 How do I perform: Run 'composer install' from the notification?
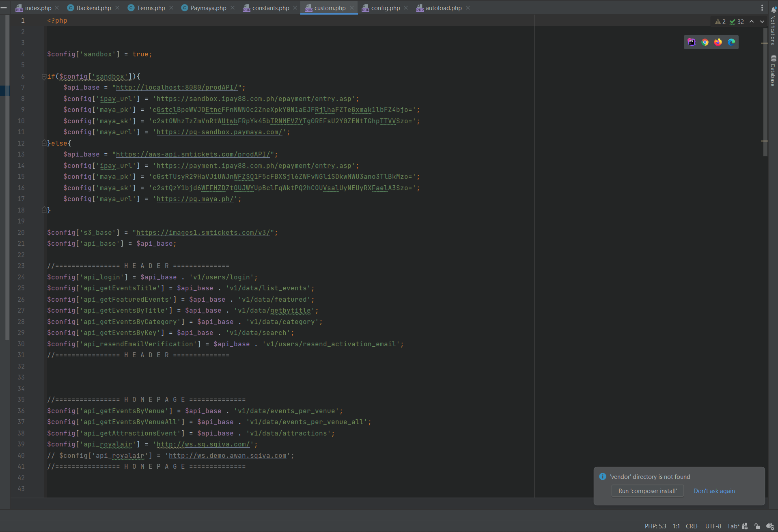pos(647,491)
